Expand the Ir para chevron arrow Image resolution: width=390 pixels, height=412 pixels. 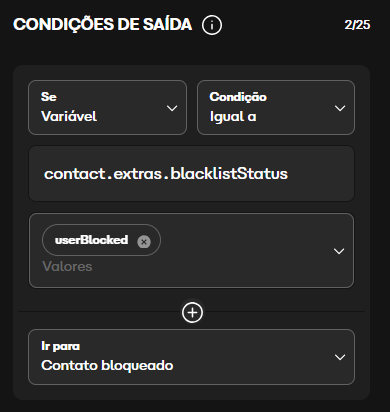[340, 357]
